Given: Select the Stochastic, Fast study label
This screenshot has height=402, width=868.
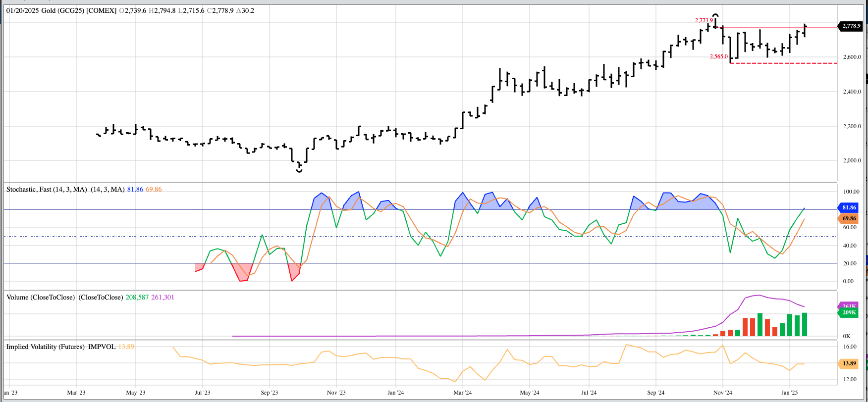Looking at the screenshot, I should click(x=47, y=189).
